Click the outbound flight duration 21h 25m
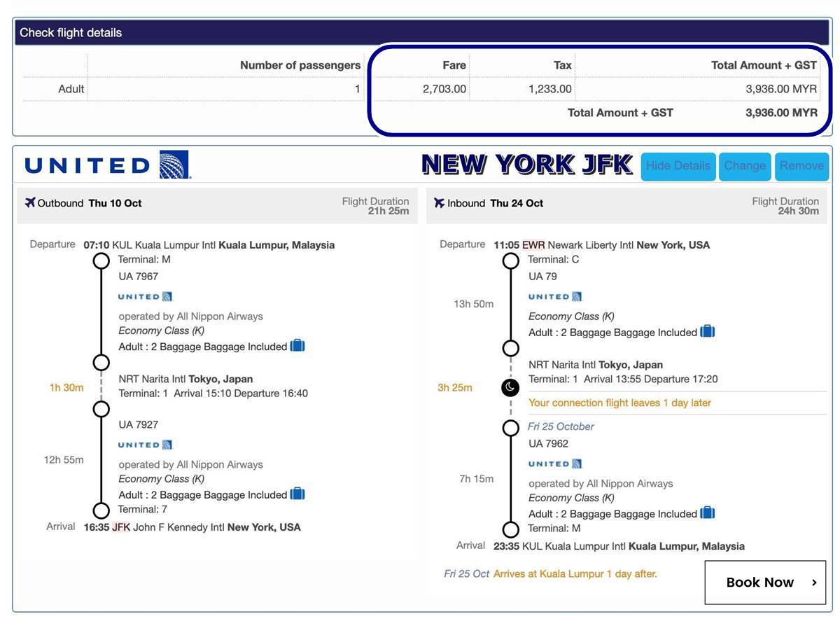The width and height of the screenshot is (840, 619). pos(388,211)
